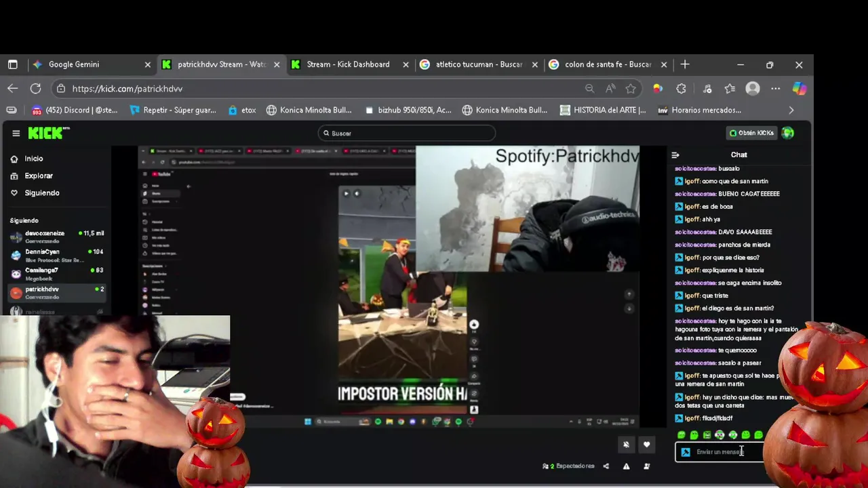
Task: Go back in browser
Action: coord(13,88)
